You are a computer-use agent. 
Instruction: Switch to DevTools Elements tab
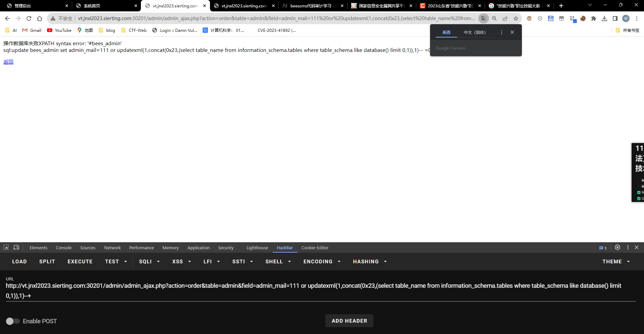click(x=38, y=248)
